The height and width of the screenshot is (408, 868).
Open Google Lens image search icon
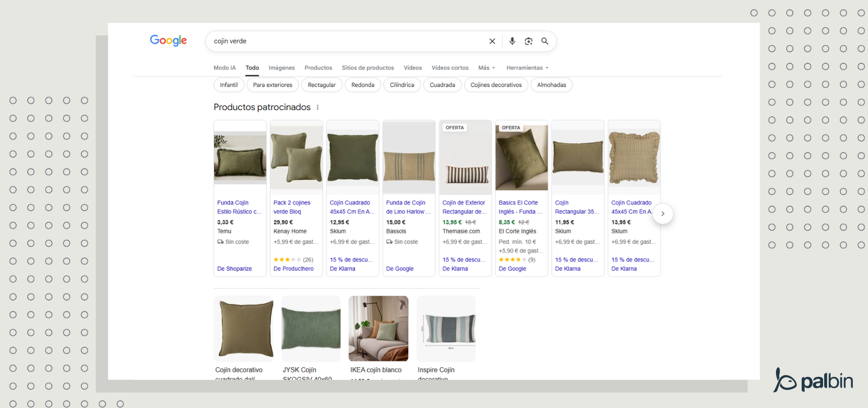point(528,41)
